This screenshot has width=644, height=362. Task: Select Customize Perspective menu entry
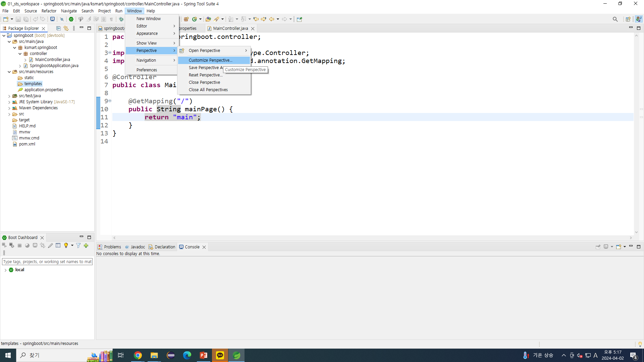tap(210, 60)
